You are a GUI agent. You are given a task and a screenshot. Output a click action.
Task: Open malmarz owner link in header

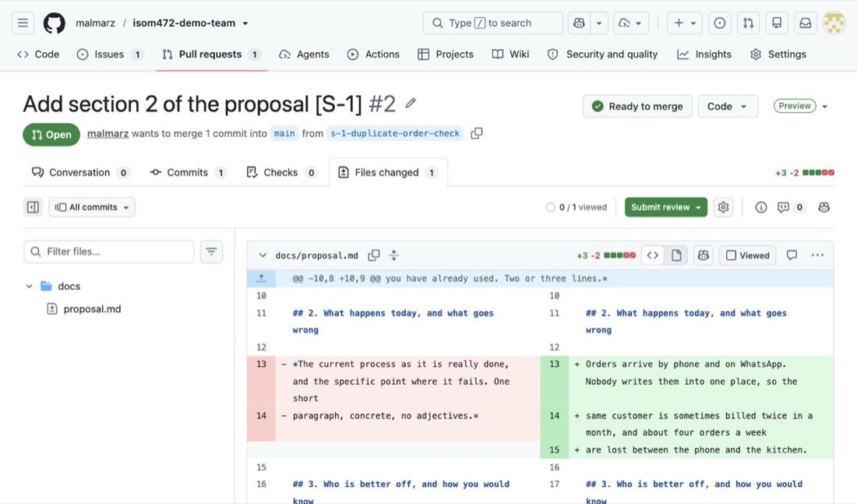coord(95,23)
